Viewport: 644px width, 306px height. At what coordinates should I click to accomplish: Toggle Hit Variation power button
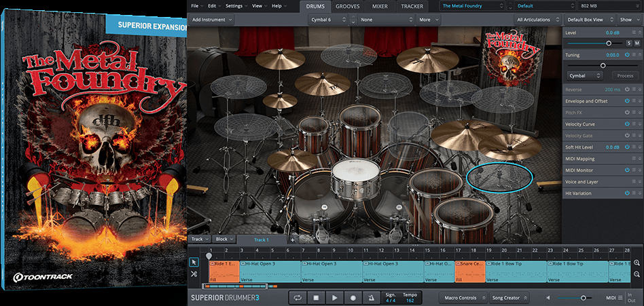click(627, 193)
